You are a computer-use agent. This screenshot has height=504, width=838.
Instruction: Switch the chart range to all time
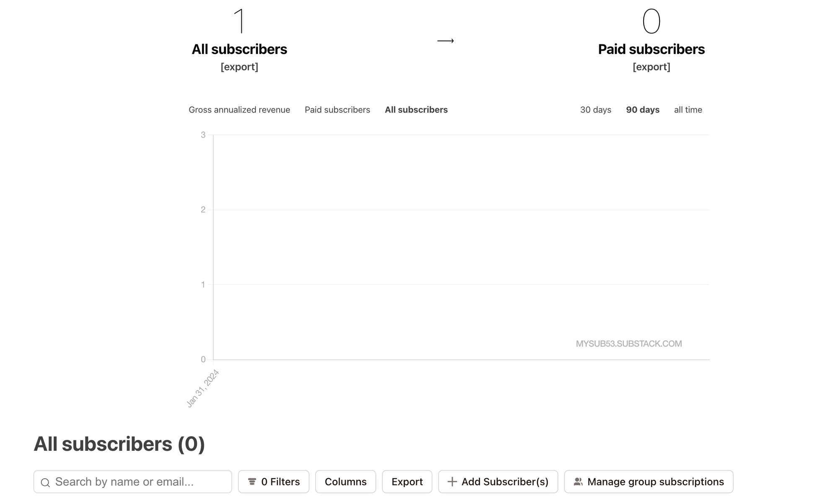pos(688,109)
